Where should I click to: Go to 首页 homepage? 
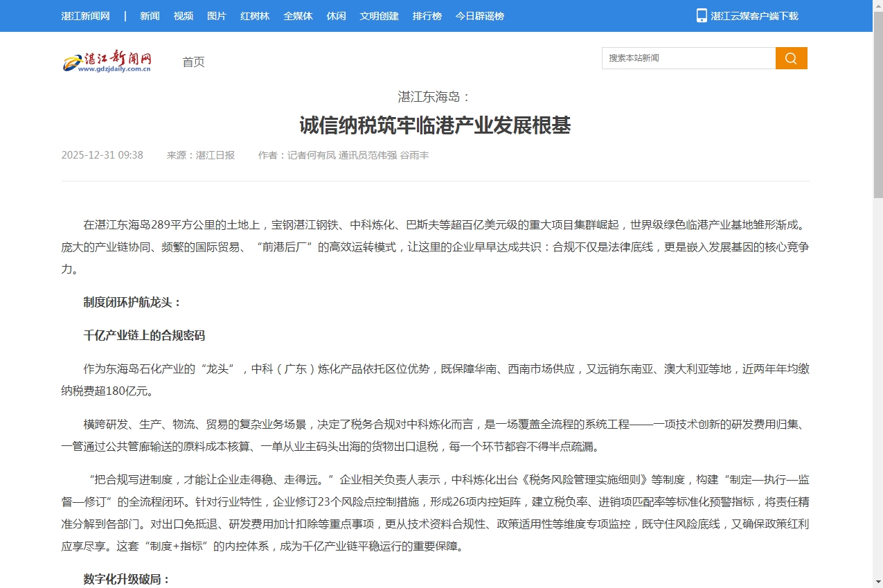pos(193,62)
